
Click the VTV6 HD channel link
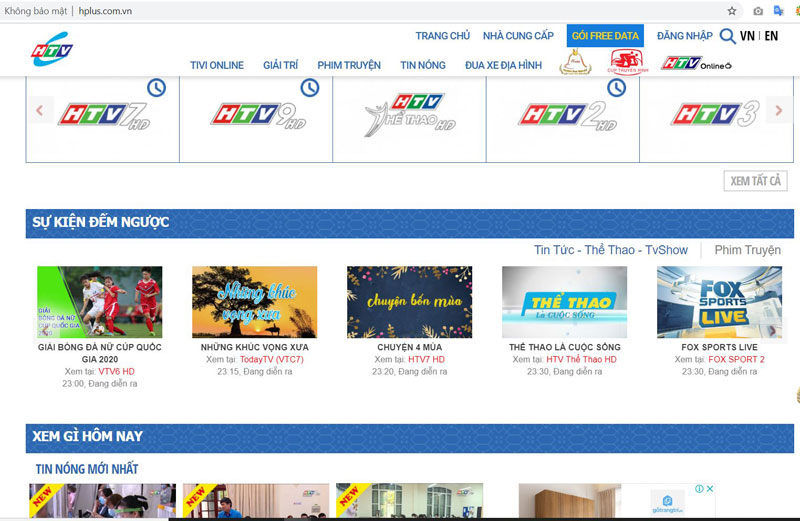coord(116,371)
